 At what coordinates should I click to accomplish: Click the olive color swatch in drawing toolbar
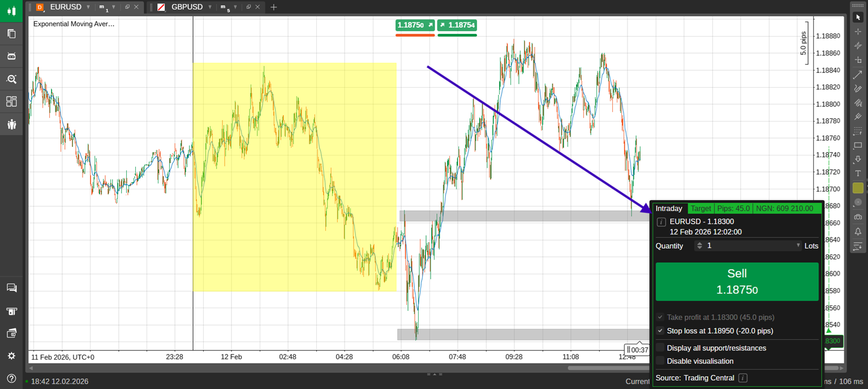858,188
